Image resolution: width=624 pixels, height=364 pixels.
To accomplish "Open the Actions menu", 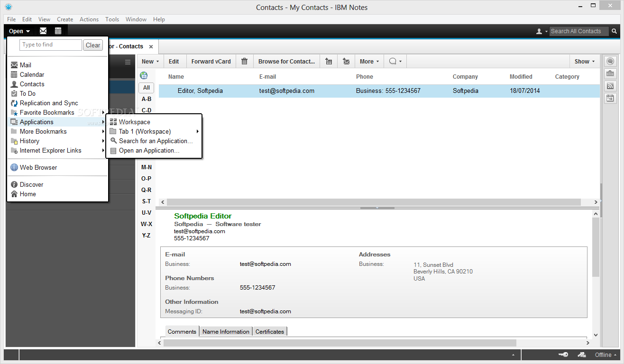I will (x=89, y=19).
